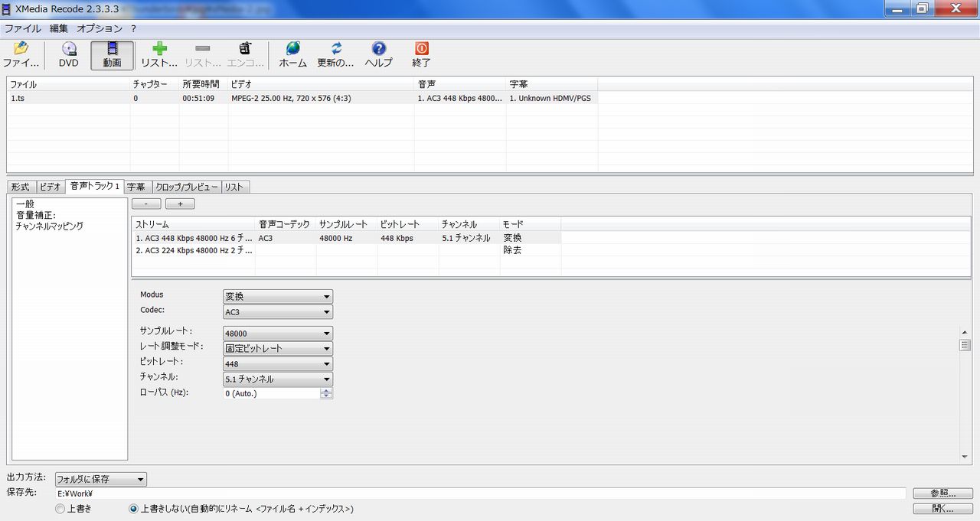Increase ローパス value with up arrow
980x521 pixels.
tap(327, 390)
